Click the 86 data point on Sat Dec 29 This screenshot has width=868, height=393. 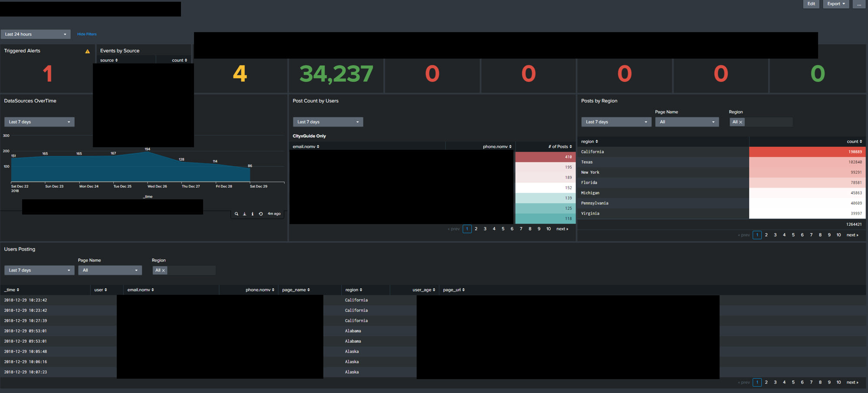tap(250, 168)
